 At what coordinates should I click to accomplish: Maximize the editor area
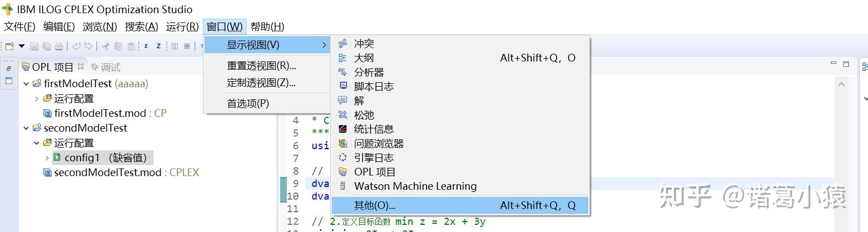coord(846,64)
